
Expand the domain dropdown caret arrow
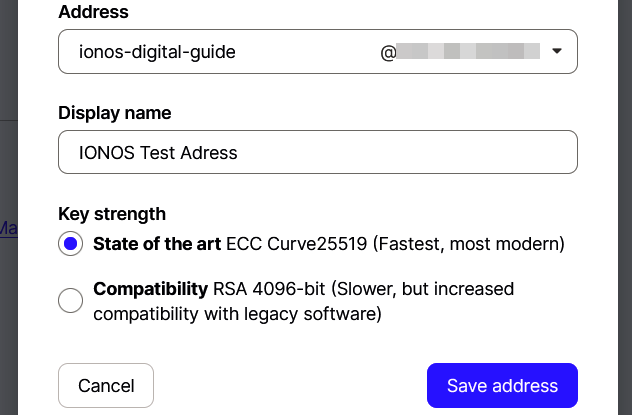(x=557, y=51)
